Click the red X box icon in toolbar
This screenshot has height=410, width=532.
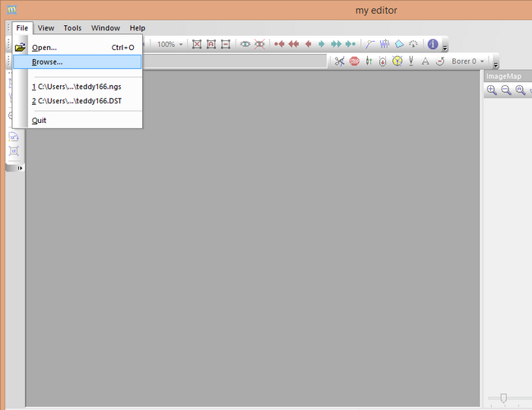tap(197, 44)
